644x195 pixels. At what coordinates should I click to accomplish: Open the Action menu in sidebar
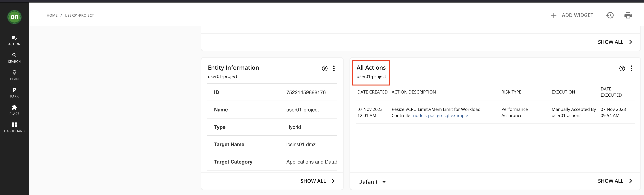pyautogui.click(x=14, y=41)
